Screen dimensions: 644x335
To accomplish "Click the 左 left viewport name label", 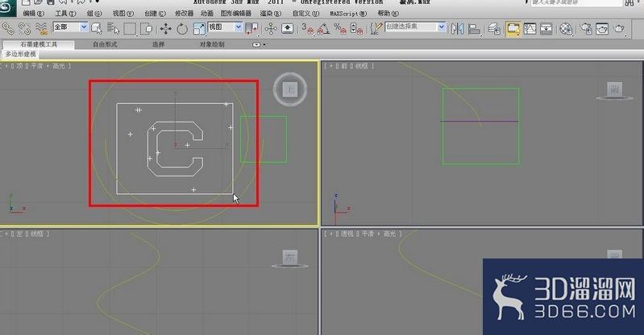I will click(x=19, y=234).
